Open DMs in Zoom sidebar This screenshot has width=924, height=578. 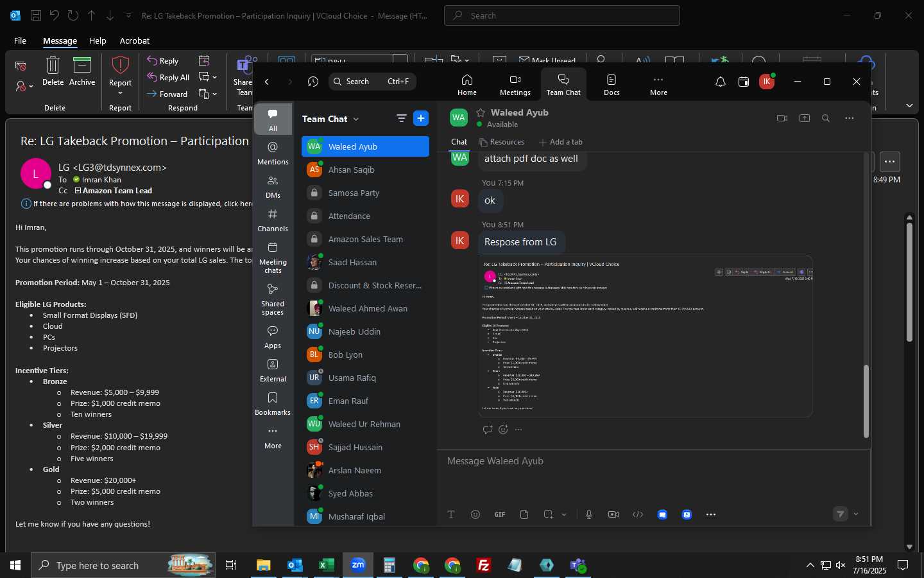[x=273, y=187]
